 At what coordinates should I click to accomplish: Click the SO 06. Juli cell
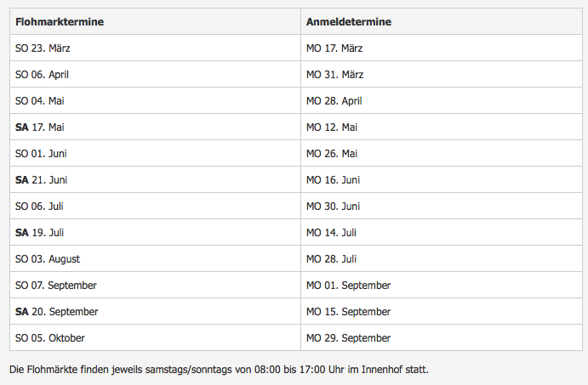coord(39,206)
